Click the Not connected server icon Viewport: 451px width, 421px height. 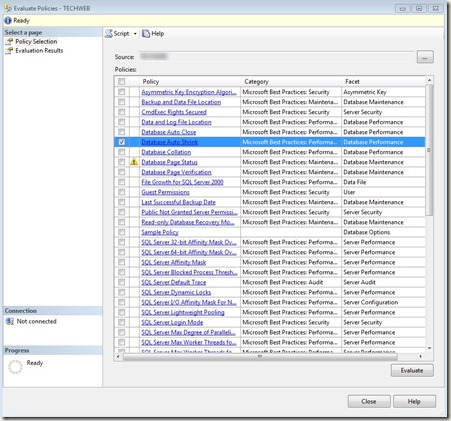point(10,322)
